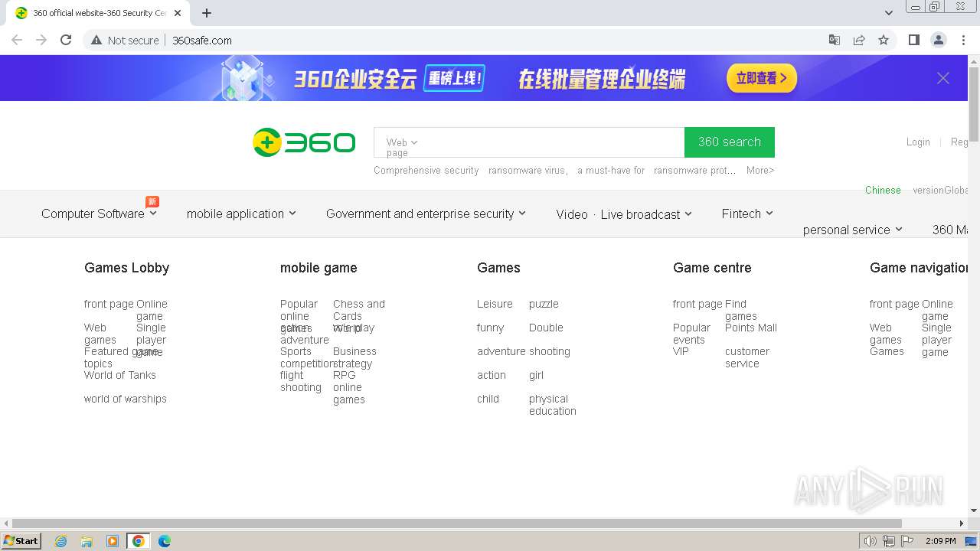Open the mobile game heading
The image size is (980, 551).
tap(318, 268)
